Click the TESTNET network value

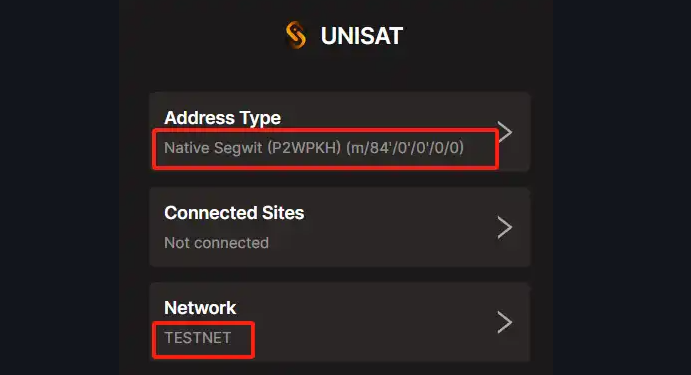point(197,338)
